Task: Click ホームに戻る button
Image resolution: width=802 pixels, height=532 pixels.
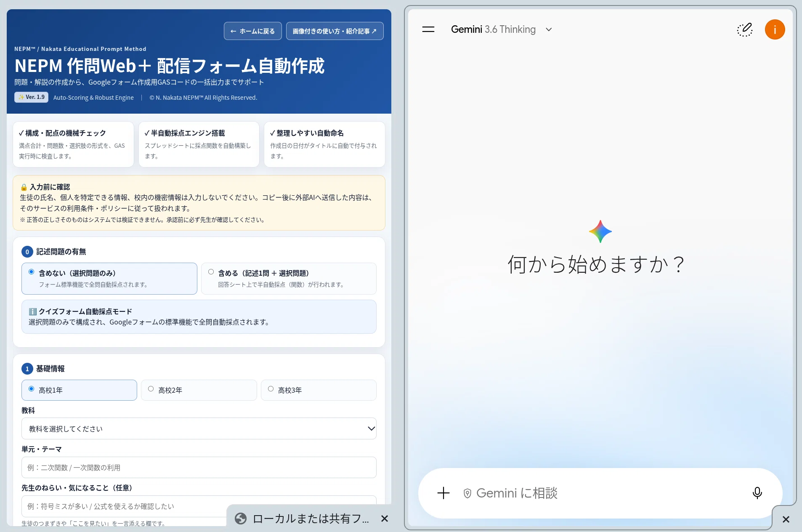Action: pos(252,31)
